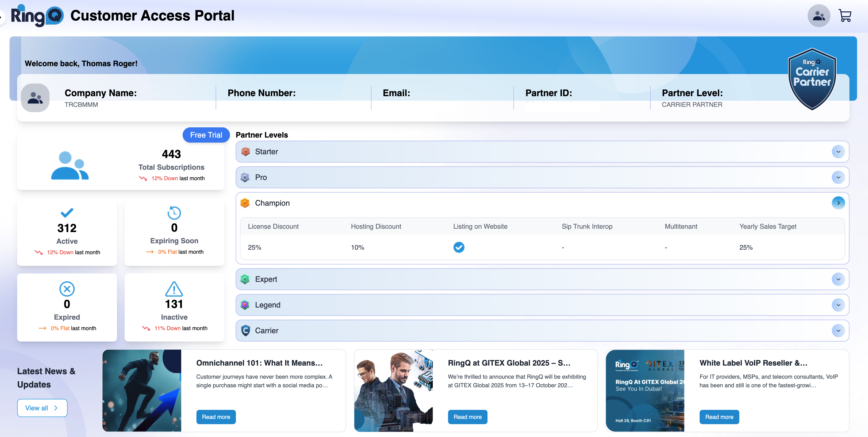Expand the Starter partner level section
This screenshot has height=437, width=868.
pyautogui.click(x=838, y=152)
